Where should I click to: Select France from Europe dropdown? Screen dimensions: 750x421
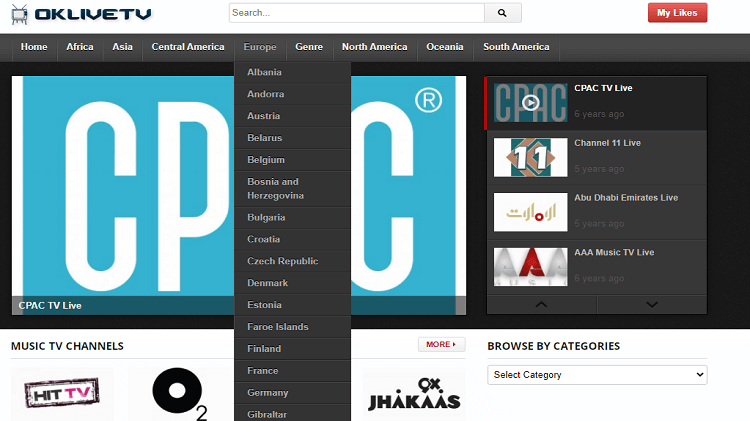tap(292, 371)
